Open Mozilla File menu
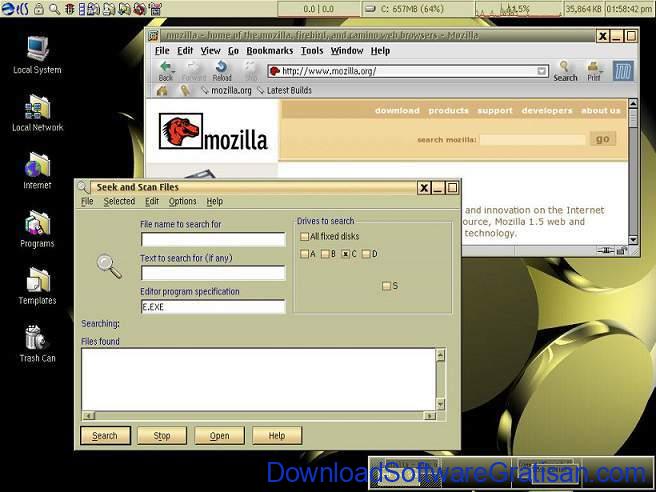656x492 pixels. pos(162,51)
